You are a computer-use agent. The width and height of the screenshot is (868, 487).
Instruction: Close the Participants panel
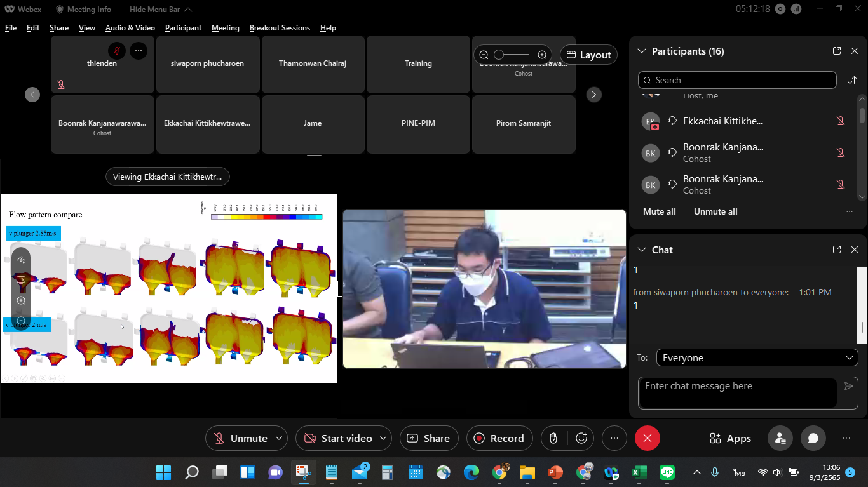(855, 51)
